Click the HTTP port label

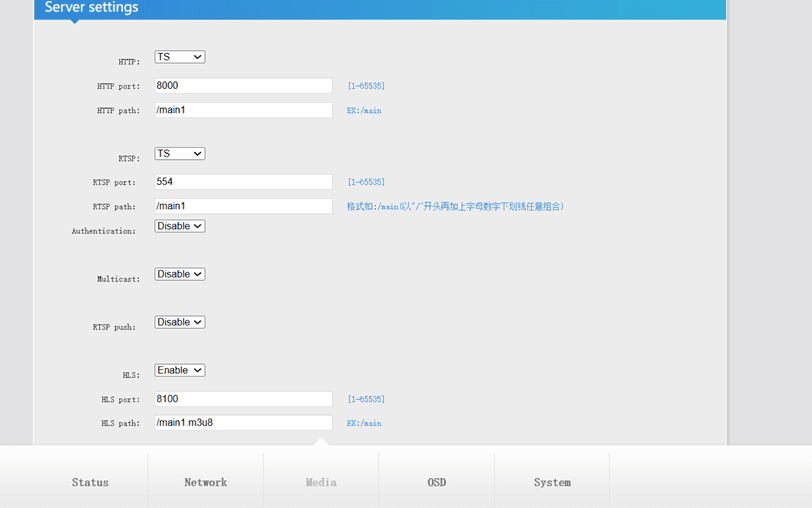[x=118, y=86]
